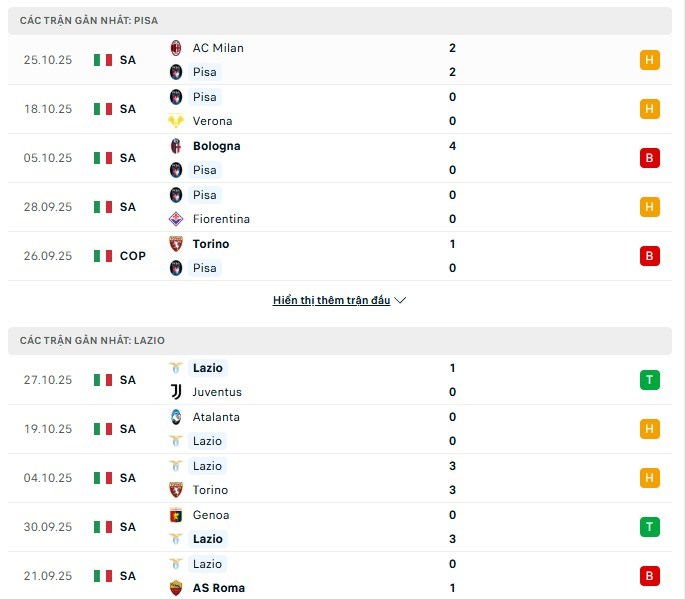The height and width of the screenshot is (599, 685).
Task: Click the Italy flag beside the COP match
Action: 103,256
